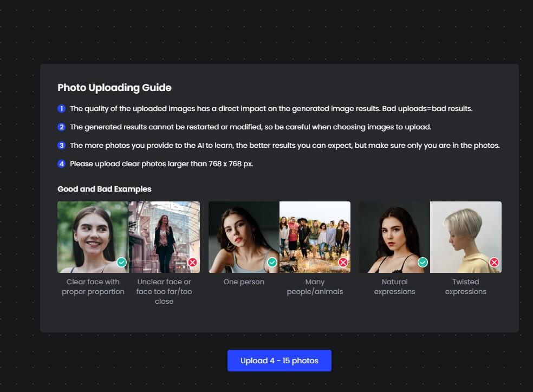Click the 'Many people/animals' caption
Image resolution: width=533 pixels, height=392 pixels.
pos(315,287)
